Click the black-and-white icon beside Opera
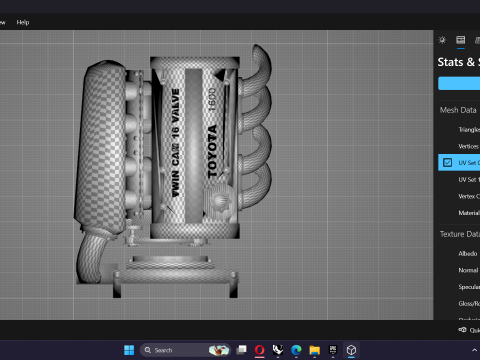The image size is (480, 360). [278, 350]
